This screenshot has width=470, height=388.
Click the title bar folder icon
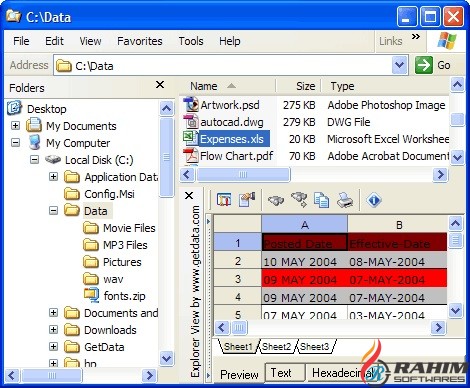click(13, 16)
